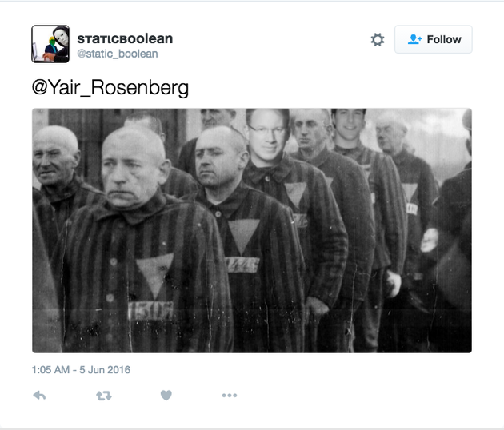Toggle following state with Follow button
This screenshot has height=430, width=504.
[x=434, y=39]
